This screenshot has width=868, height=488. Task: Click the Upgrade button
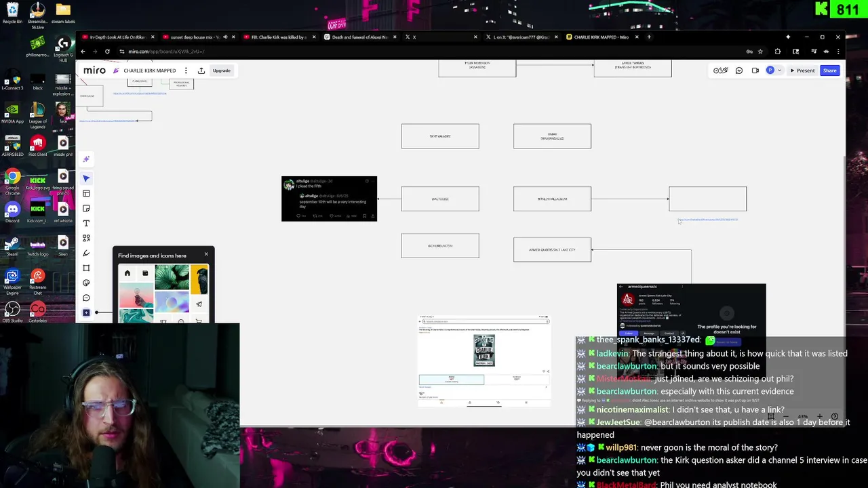[x=221, y=70]
